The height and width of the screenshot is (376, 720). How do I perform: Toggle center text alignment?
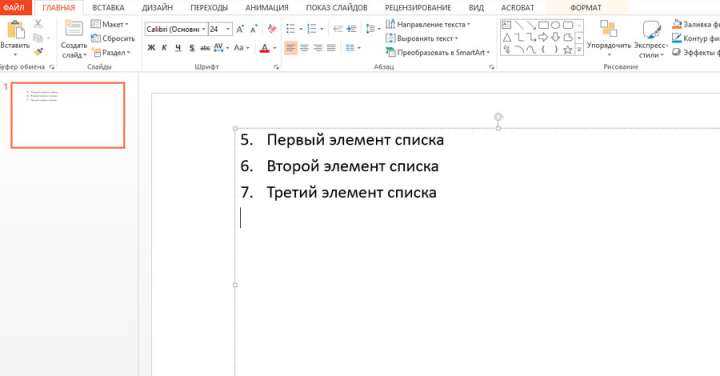click(x=304, y=48)
